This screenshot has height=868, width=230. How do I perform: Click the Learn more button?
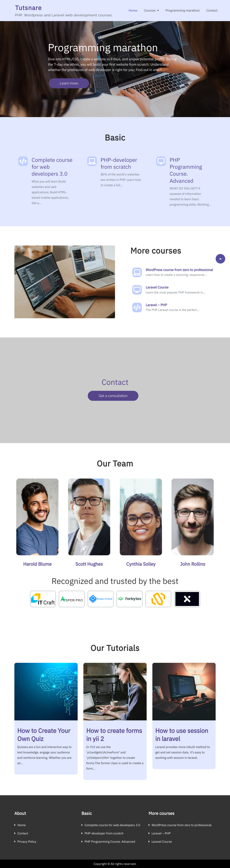69,83
